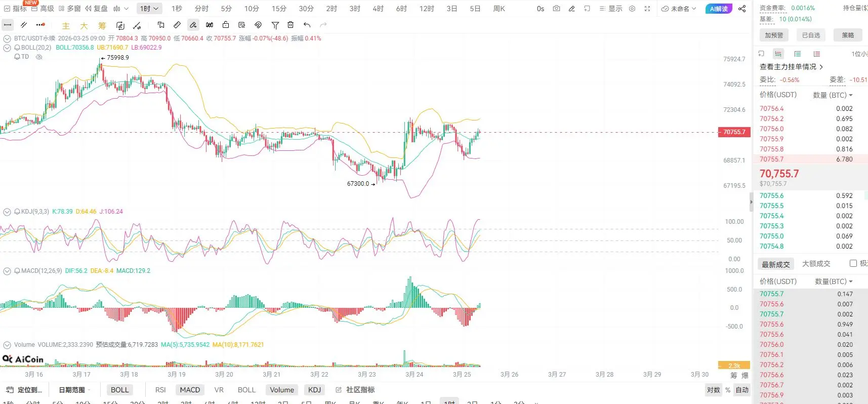Click the 已自选 watchlist button
The width and height of the screenshot is (868, 404).
811,35
